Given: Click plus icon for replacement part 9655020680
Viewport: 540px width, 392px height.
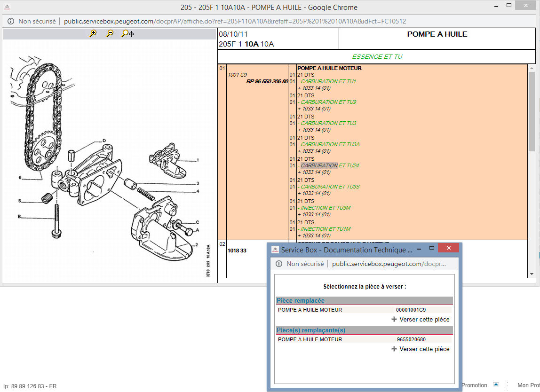Looking at the screenshot, I should pos(394,349).
